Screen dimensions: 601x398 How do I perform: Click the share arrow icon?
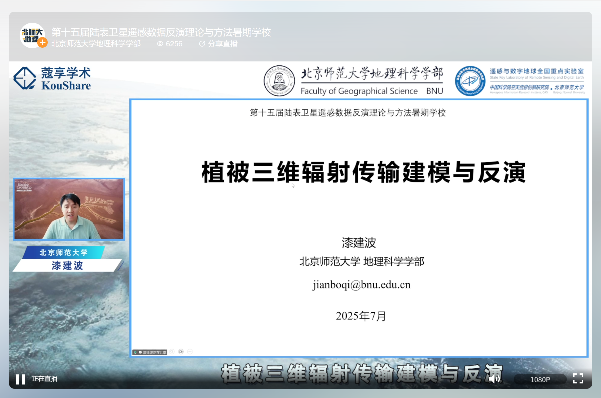(202, 44)
